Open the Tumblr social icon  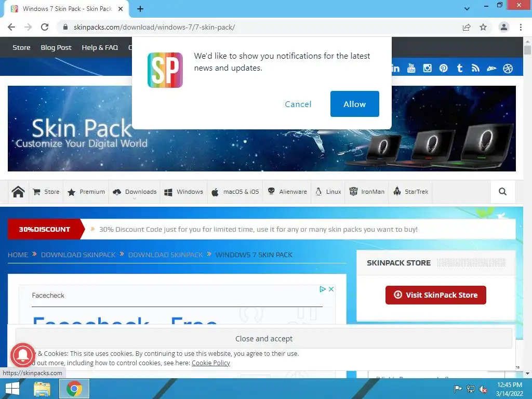coord(460,69)
